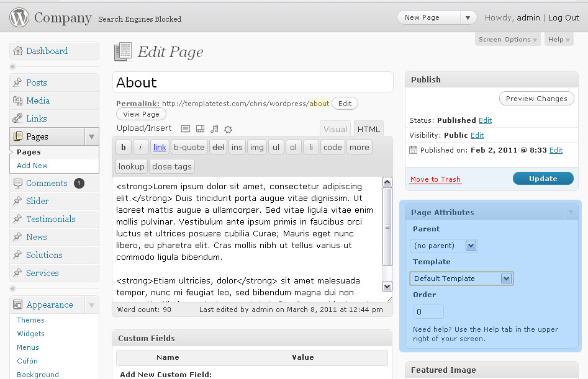Click the Move to Trash link
Viewport: 588px width, 379px height.
pos(435,179)
